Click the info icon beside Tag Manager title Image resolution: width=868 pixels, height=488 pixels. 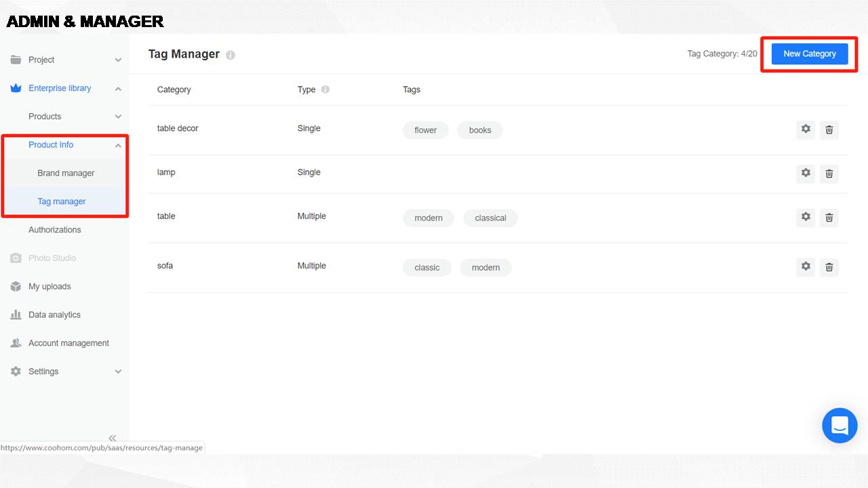231,55
